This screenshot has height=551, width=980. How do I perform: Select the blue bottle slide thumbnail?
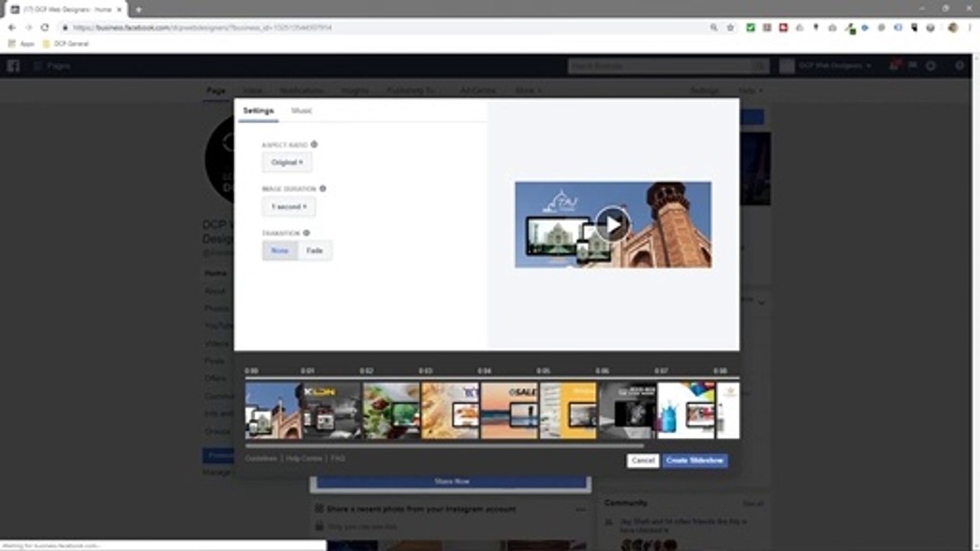pyautogui.click(x=686, y=410)
